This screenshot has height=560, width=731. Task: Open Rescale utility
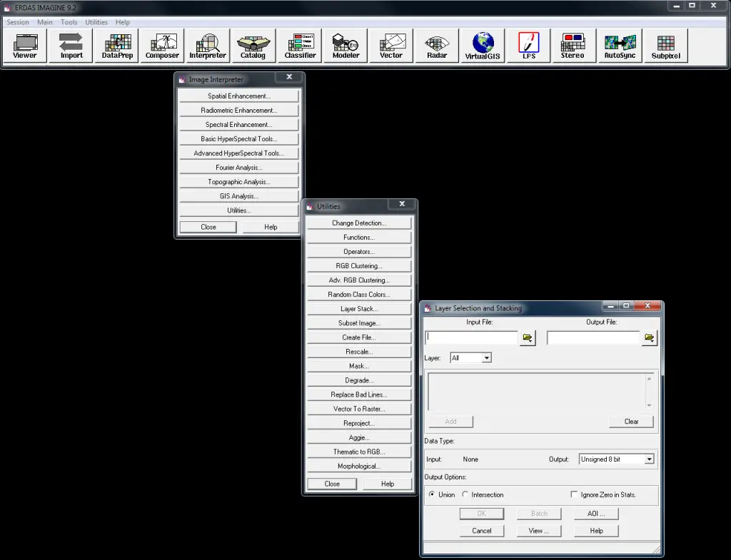[x=359, y=352]
